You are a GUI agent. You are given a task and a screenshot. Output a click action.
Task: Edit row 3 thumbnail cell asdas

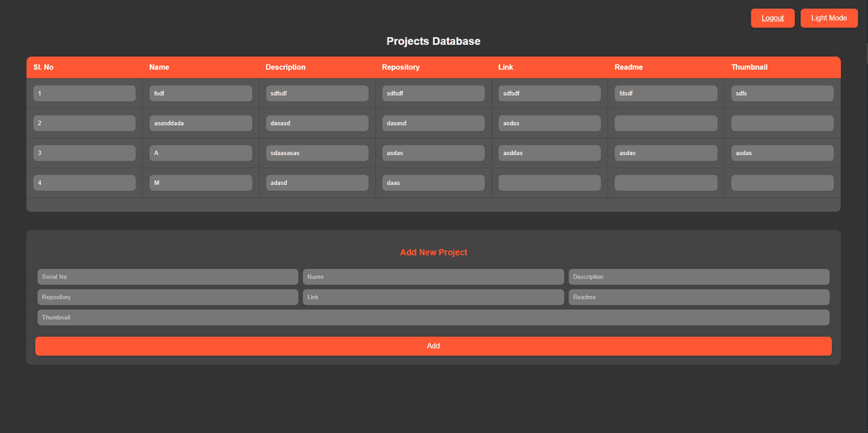pos(783,153)
